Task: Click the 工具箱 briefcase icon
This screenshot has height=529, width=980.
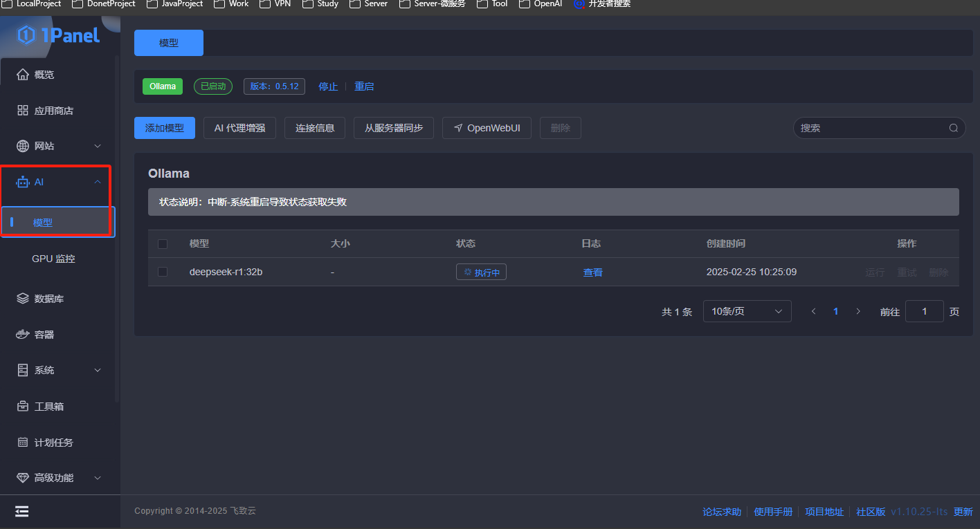Action: [x=23, y=407]
